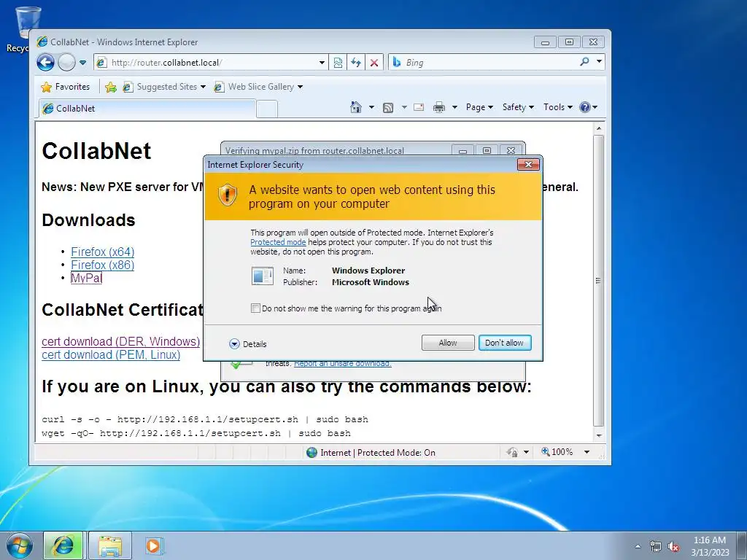This screenshot has width=747, height=560.
Task: Select the CollabNet browser tab
Action: click(x=147, y=109)
